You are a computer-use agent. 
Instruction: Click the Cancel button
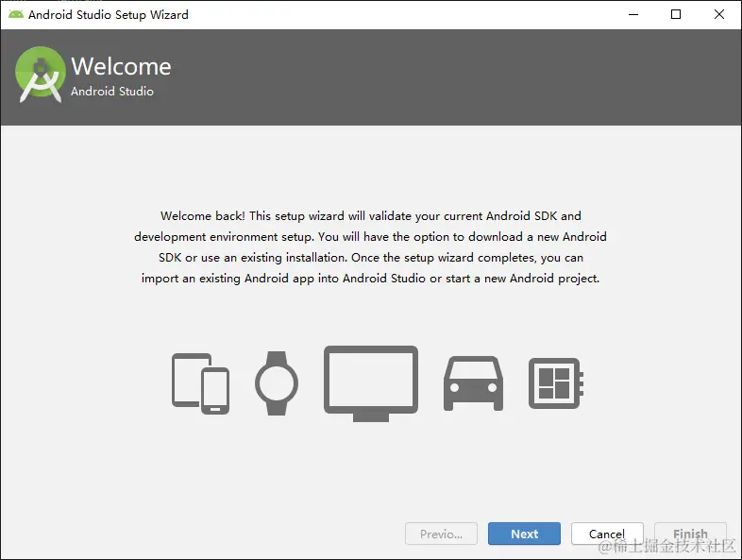(607, 534)
